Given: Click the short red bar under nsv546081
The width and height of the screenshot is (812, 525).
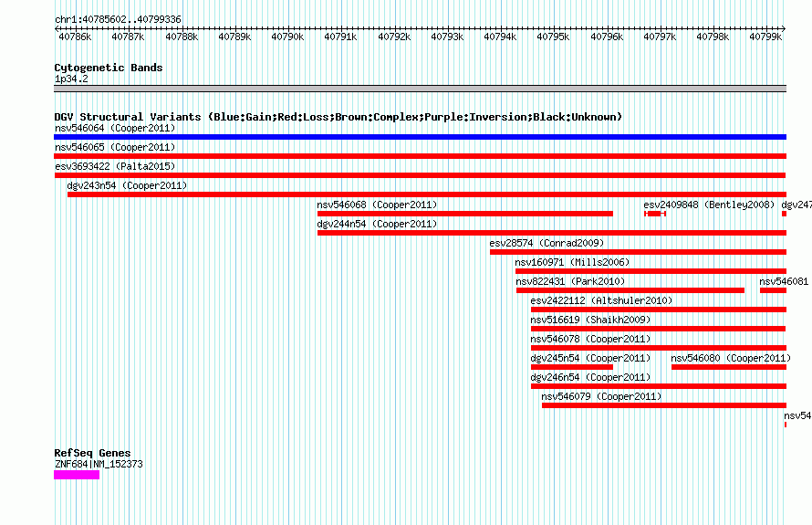Looking at the screenshot, I should pos(773,290).
